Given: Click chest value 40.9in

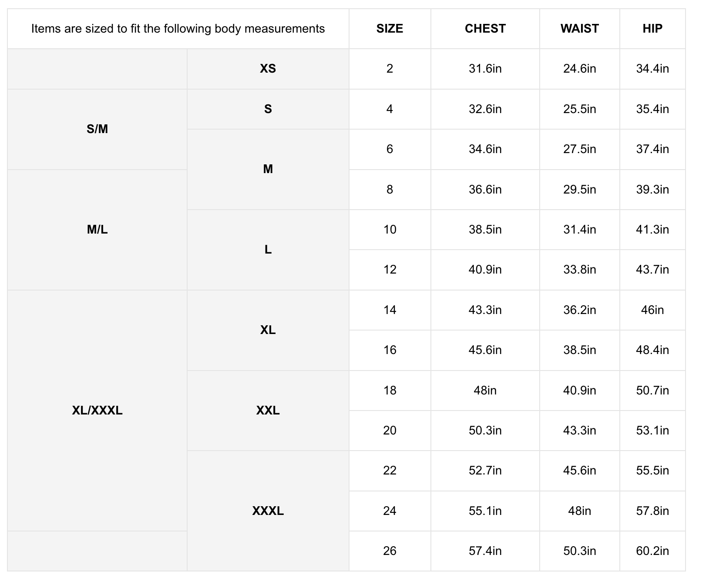Looking at the screenshot, I should (485, 270).
